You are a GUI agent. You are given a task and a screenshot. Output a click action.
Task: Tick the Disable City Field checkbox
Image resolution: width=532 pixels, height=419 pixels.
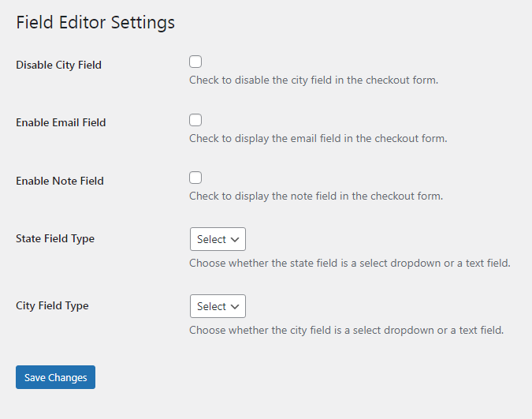tap(195, 62)
